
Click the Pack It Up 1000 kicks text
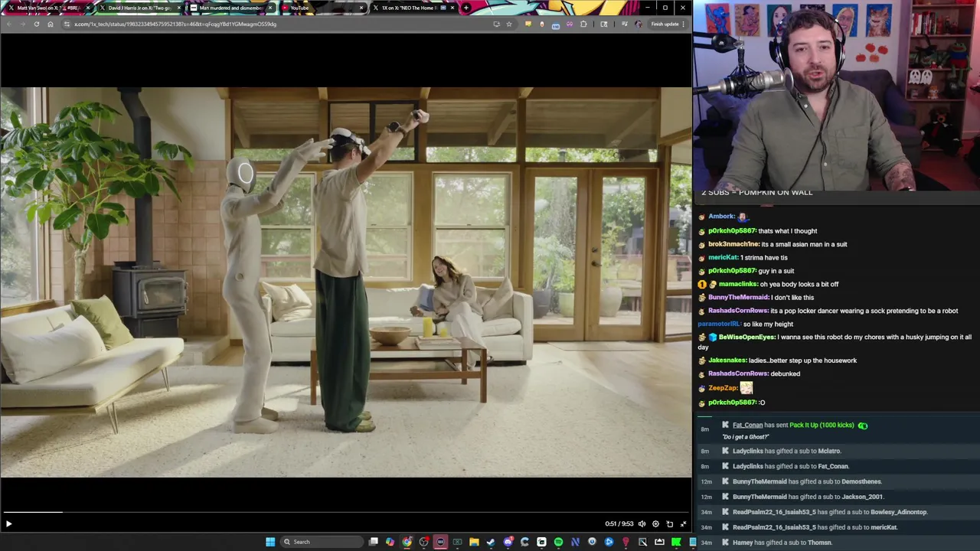coord(822,425)
